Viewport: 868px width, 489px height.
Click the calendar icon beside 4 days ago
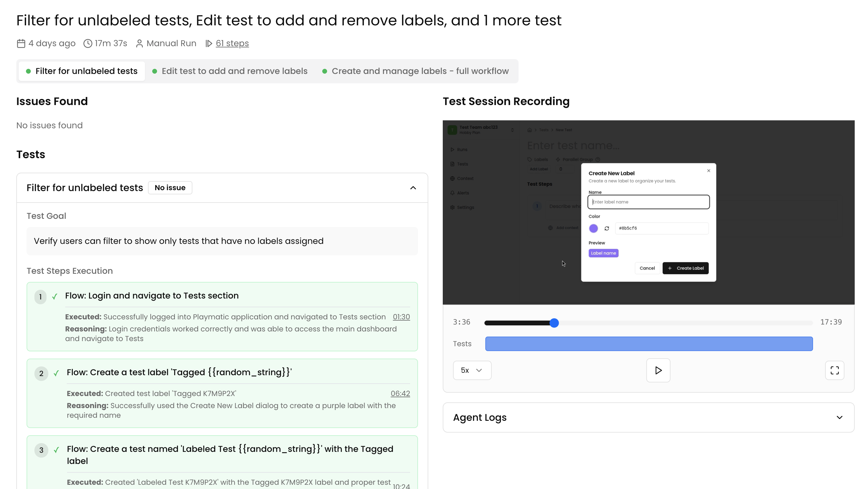(21, 43)
